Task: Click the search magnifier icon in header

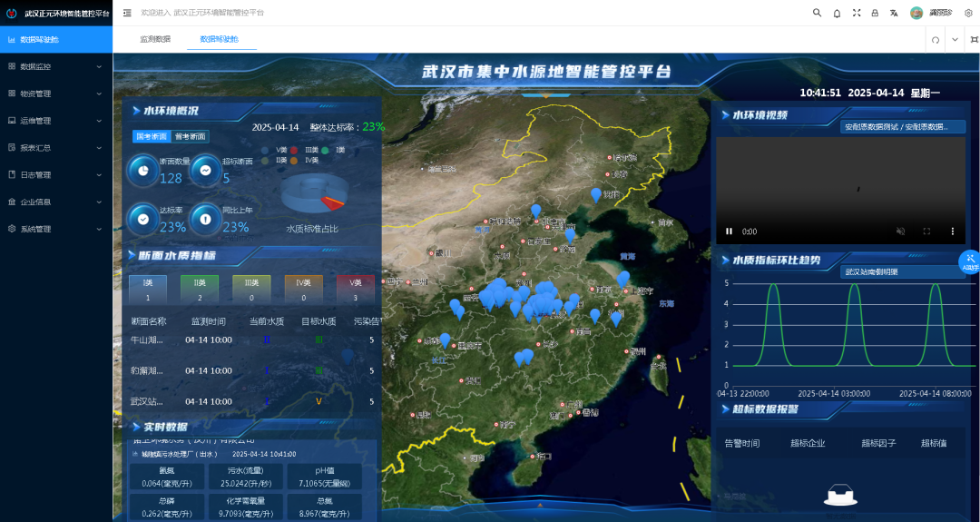Action: [817, 13]
